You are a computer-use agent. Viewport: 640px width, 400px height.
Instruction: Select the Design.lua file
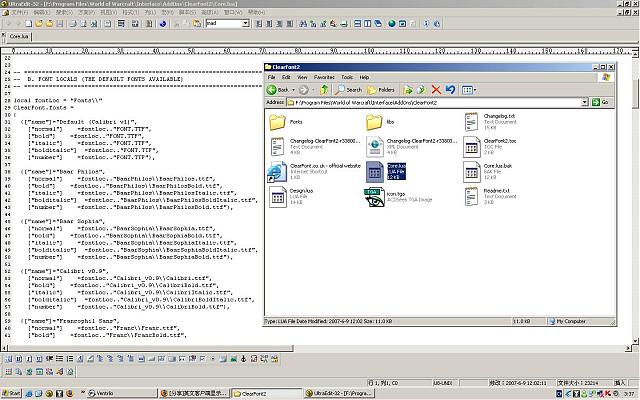click(x=291, y=197)
